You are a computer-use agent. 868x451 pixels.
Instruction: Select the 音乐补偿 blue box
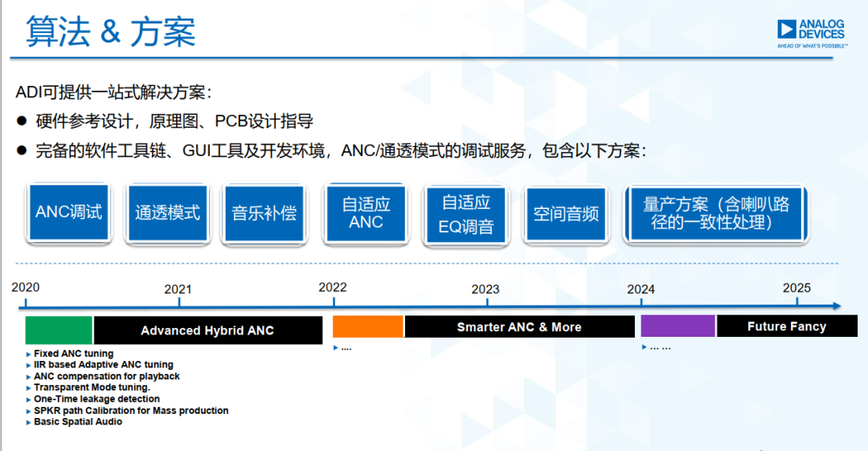[264, 214]
